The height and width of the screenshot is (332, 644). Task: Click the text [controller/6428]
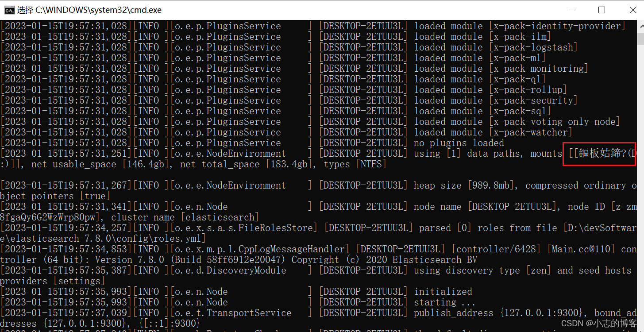pos(497,249)
